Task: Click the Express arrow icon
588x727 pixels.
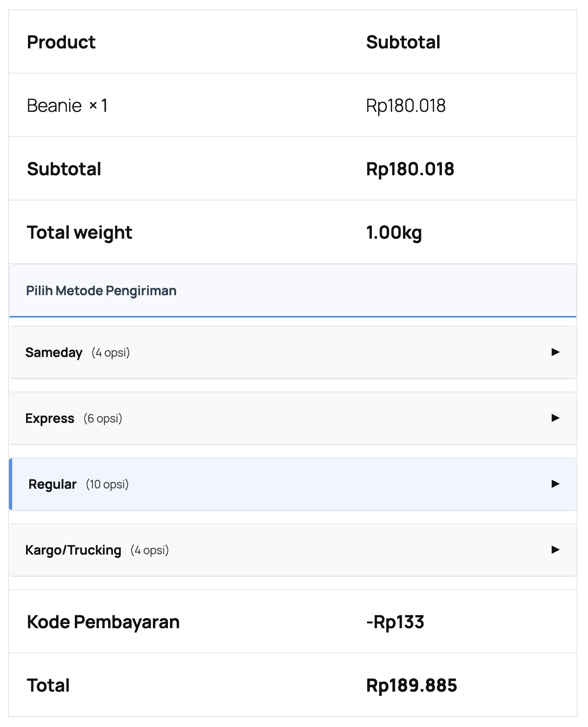Action: (x=555, y=418)
